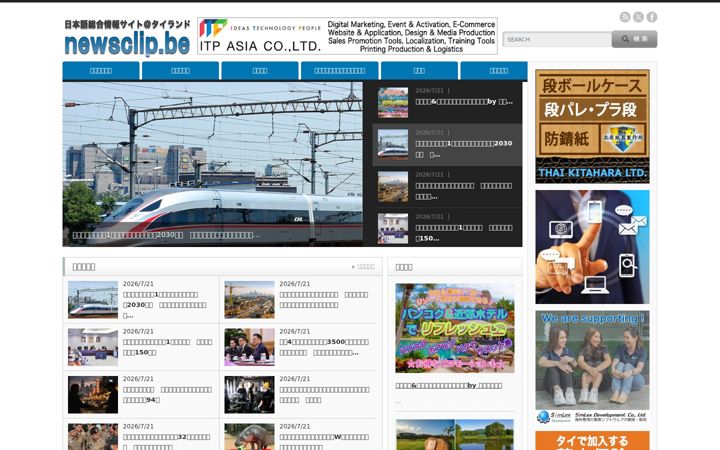Open the THAI KITAHARA LTD. sidebar ad

click(592, 126)
